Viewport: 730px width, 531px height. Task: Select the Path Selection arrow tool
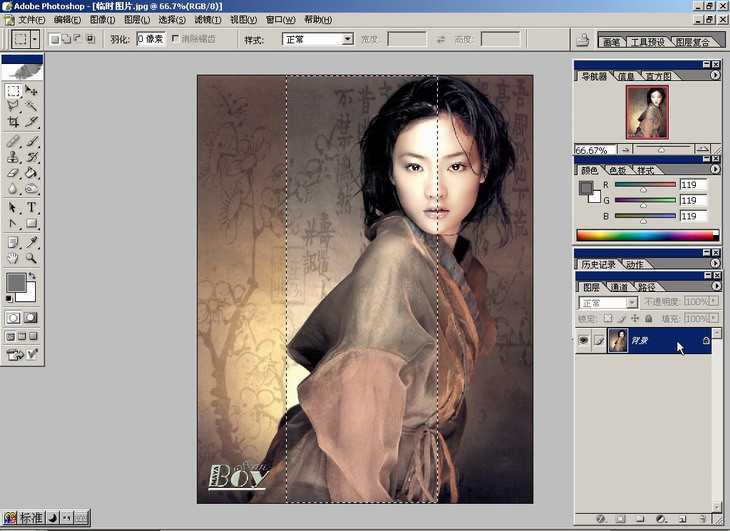[13, 208]
